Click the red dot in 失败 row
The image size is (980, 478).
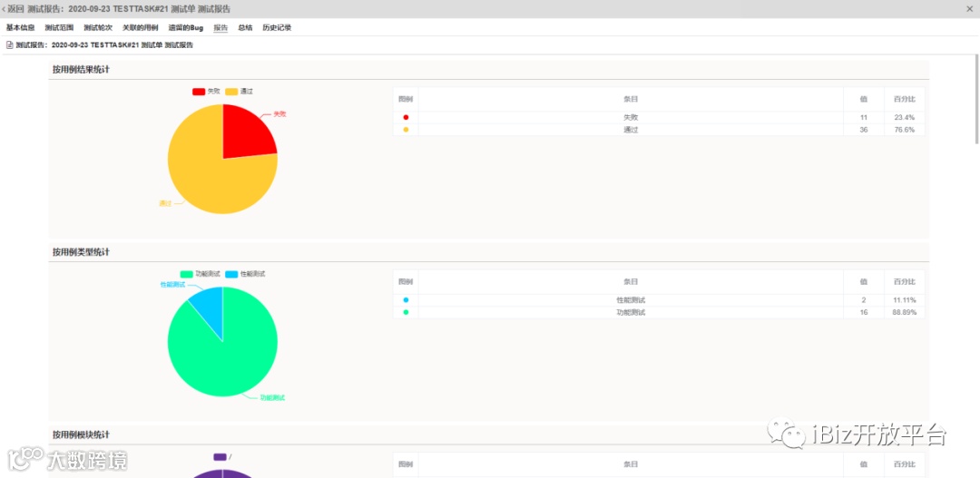(x=406, y=118)
